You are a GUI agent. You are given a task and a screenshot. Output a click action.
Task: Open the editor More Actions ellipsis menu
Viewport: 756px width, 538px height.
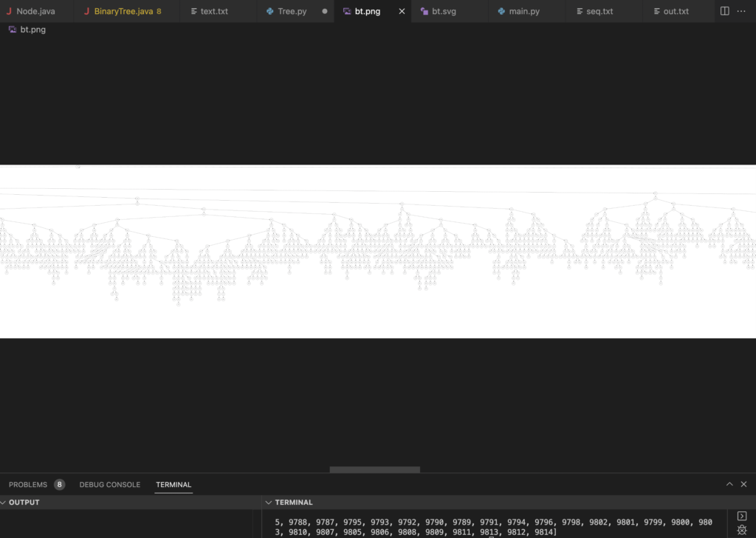[741, 11]
